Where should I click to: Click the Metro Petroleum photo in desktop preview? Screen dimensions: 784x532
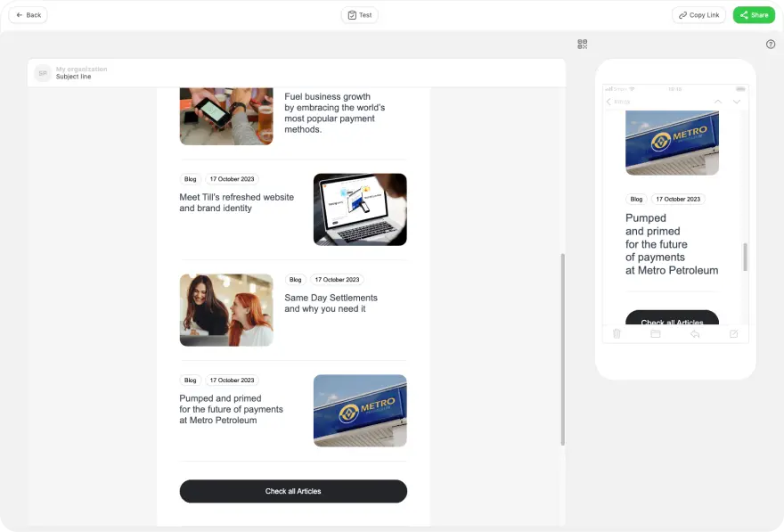pyautogui.click(x=360, y=411)
